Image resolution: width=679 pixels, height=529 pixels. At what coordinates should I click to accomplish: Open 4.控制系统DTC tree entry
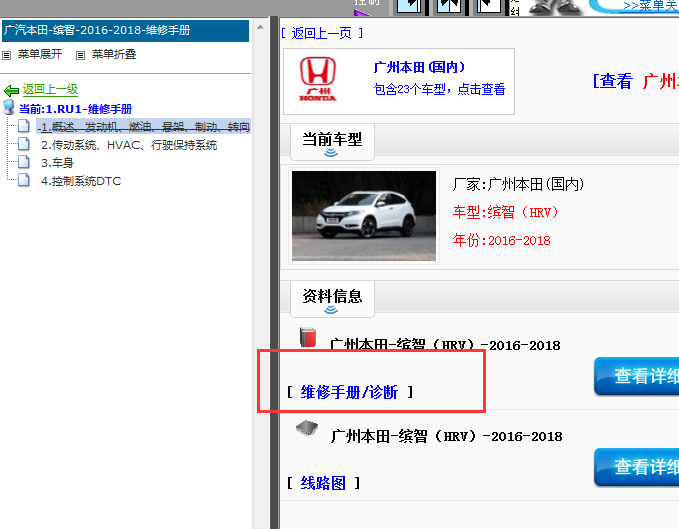point(81,181)
